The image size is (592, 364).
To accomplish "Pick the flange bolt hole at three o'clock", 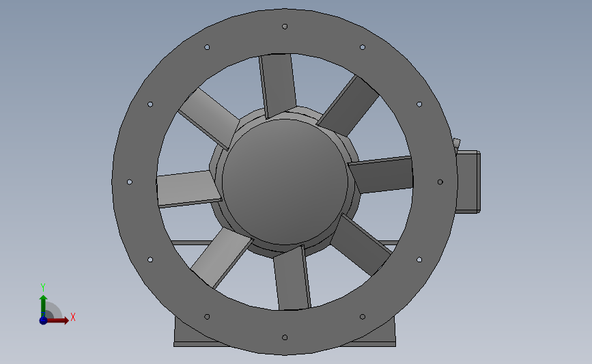I will coord(440,182).
